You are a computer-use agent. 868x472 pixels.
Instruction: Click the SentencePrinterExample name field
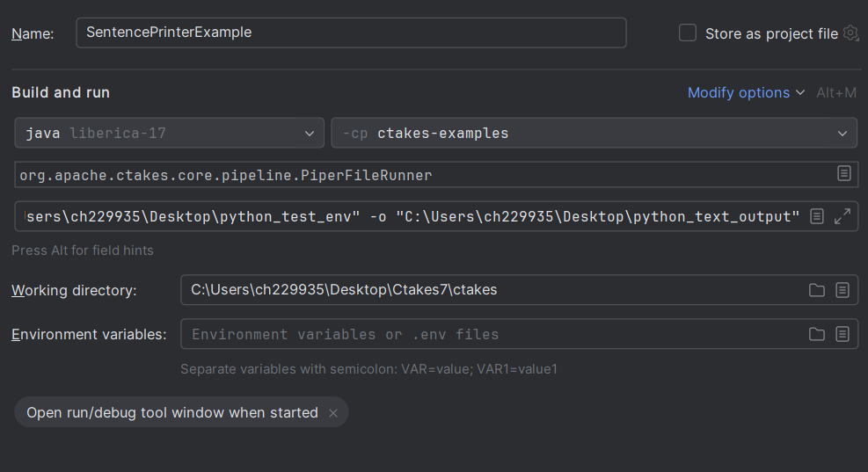tap(350, 33)
